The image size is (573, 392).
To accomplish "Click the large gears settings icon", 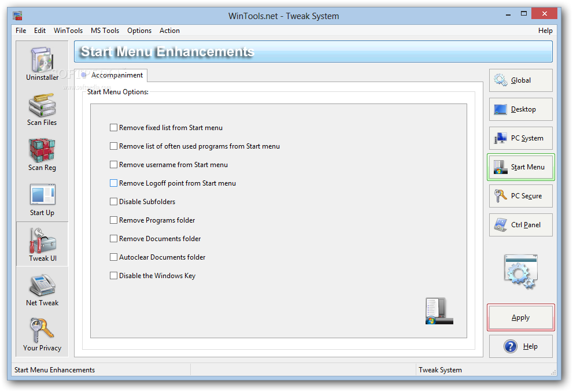I will click(521, 272).
